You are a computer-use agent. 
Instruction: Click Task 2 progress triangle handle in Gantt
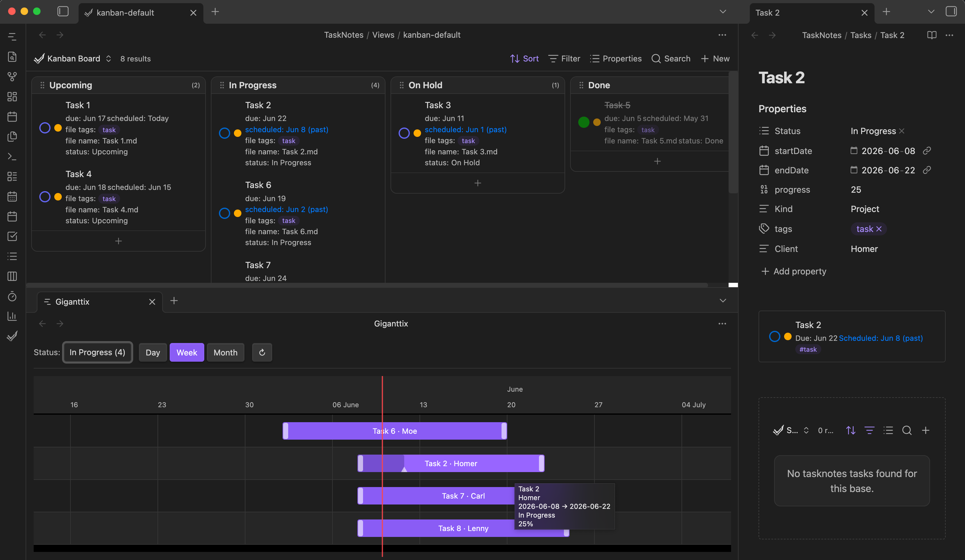[404, 469]
